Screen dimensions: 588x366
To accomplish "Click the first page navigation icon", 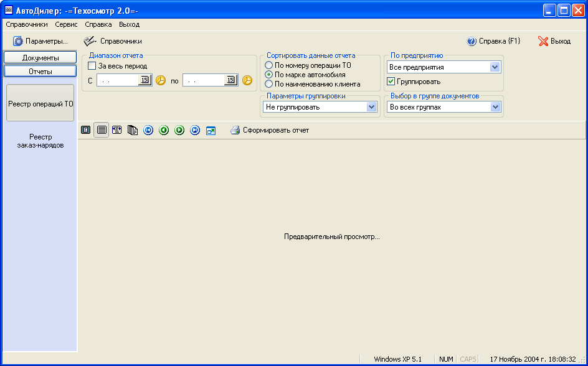I will tap(148, 130).
